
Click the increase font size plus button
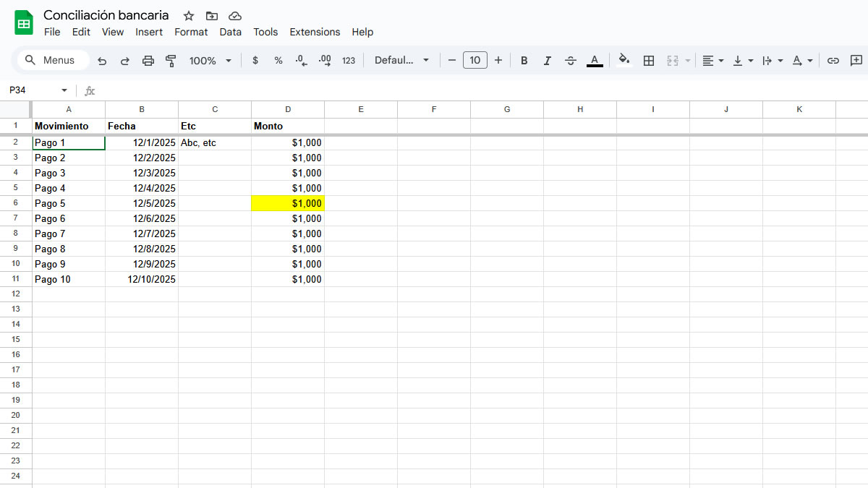pos(498,61)
